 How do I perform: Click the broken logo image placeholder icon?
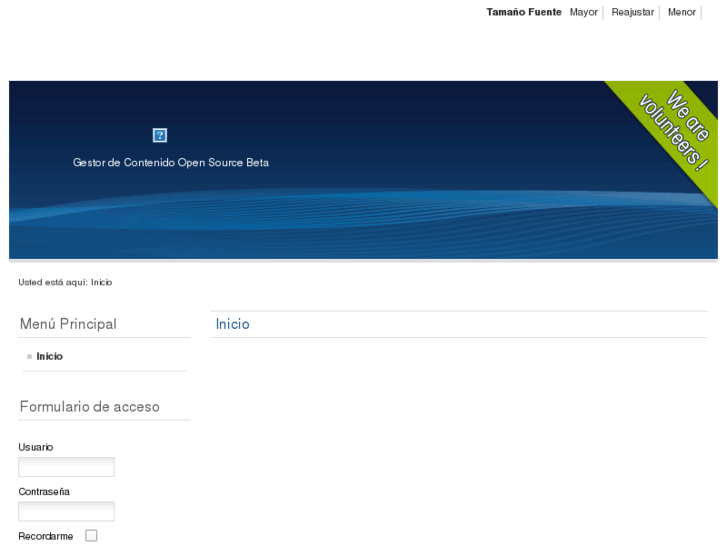coord(160,135)
